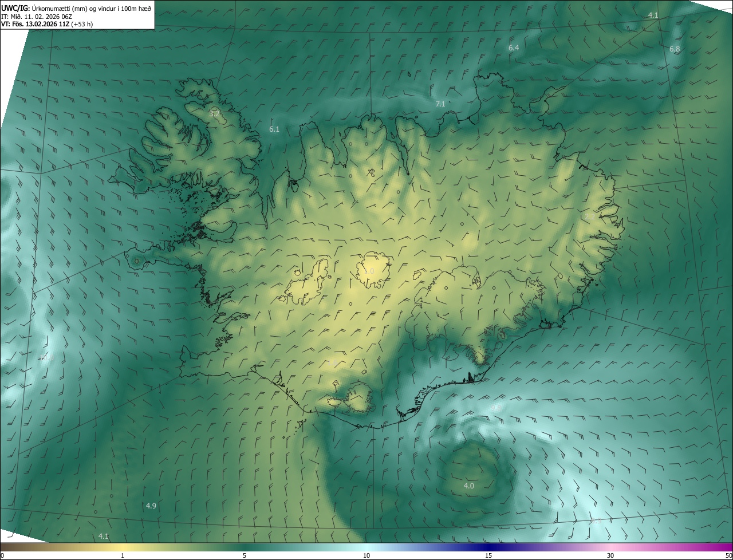Click the "0" tick on the color scale
The height and width of the screenshot is (560, 733).
tap(2, 555)
